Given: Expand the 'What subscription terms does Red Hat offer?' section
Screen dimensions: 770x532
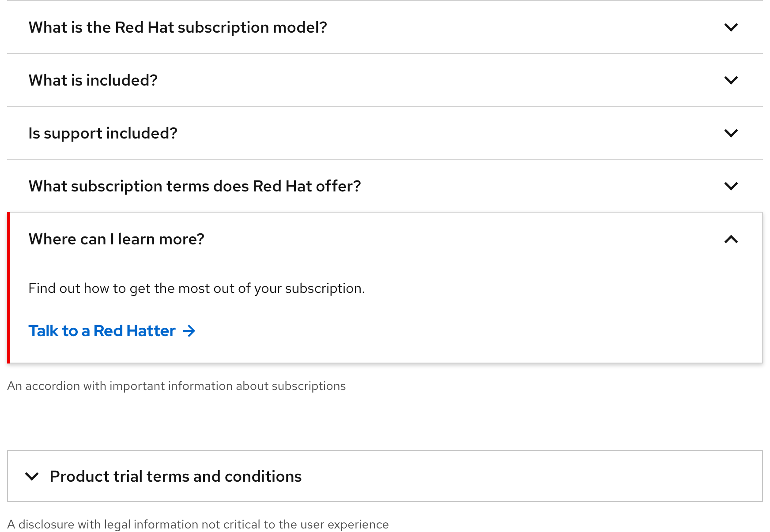Looking at the screenshot, I should [194, 186].
